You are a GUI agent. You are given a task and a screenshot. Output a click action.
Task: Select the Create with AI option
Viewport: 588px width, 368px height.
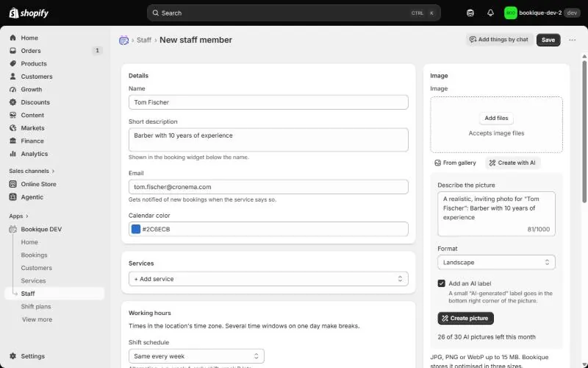coord(512,163)
